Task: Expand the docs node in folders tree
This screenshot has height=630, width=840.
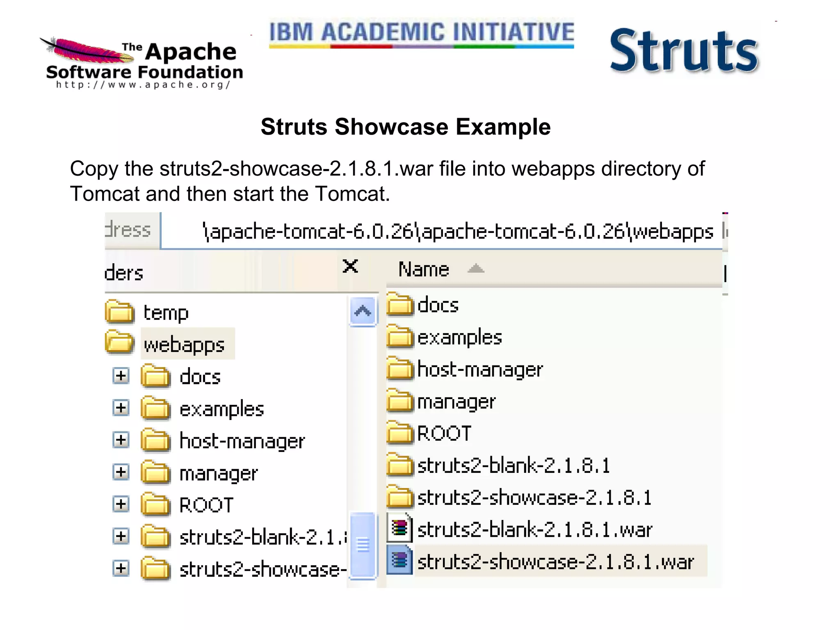Action: 121,376
